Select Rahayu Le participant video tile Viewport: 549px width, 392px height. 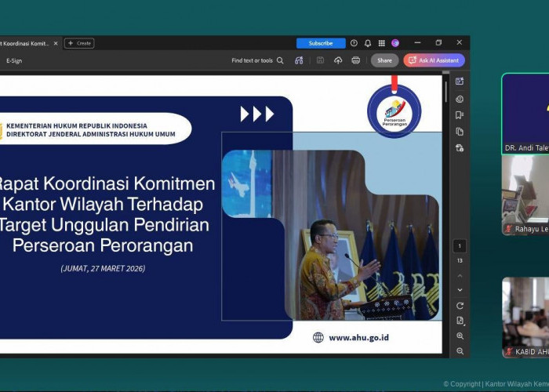(525, 195)
